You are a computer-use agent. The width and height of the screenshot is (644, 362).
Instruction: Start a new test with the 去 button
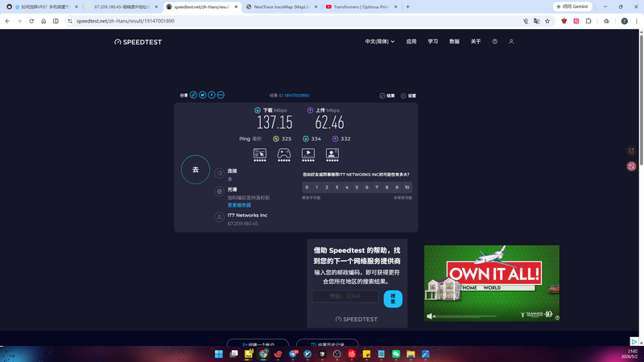click(196, 170)
